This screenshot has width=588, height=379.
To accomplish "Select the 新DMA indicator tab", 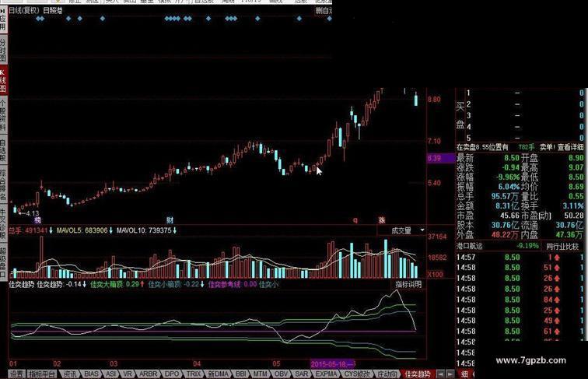I will (219, 374).
